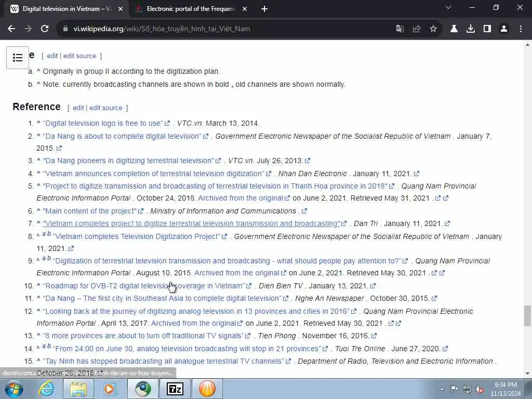
Task: Open the Chrome Labs flask icon
Action: 454,29
